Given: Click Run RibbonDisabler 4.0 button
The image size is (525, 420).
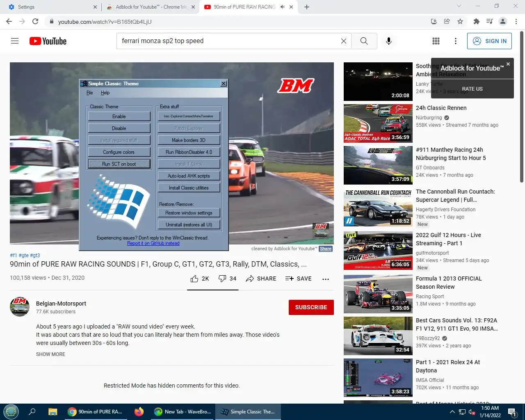Looking at the screenshot, I should (x=189, y=152).
